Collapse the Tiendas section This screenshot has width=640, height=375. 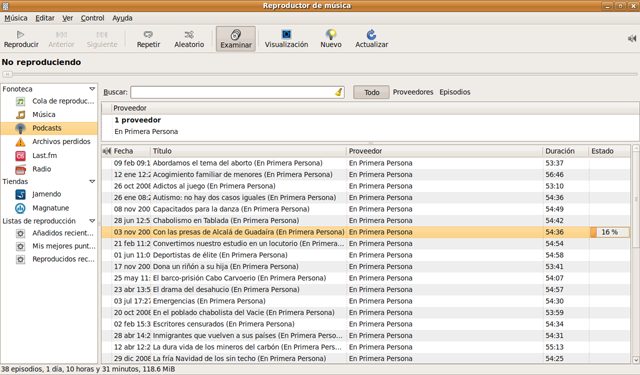click(92, 182)
